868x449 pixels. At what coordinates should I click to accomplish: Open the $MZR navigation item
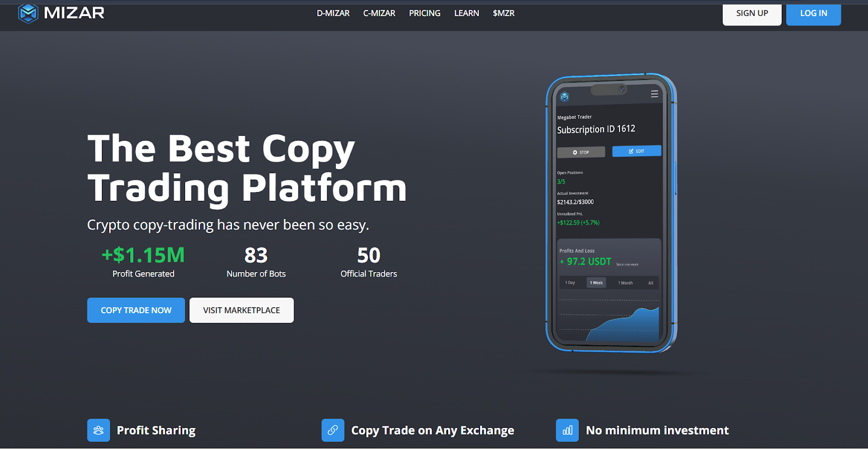(x=503, y=13)
